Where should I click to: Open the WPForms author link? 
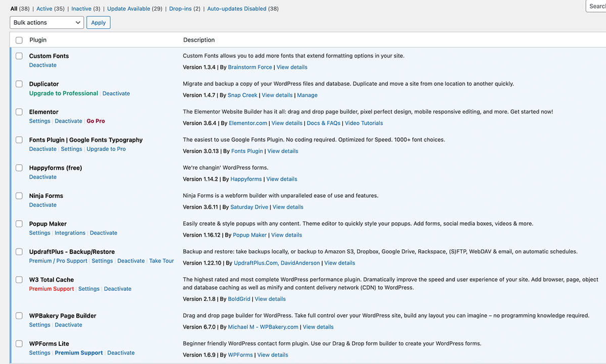coord(240,355)
